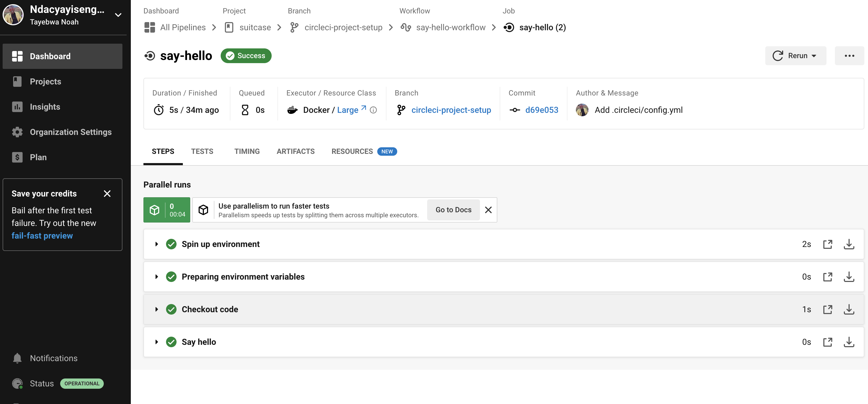Open the fail-fast preview link
868x404 pixels.
[42, 236]
